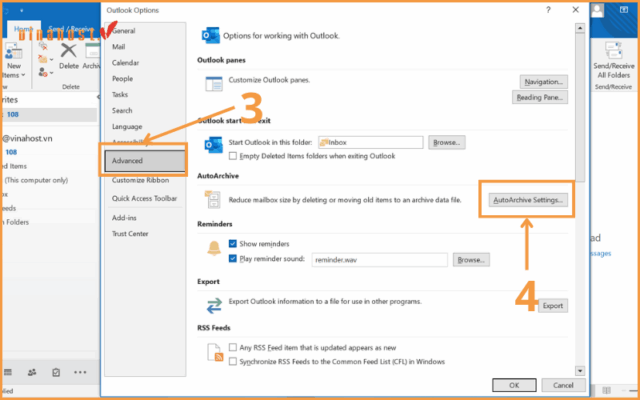This screenshot has width=640, height=400.
Task: Check Any RSS Feed item updated option
Action: [233, 347]
